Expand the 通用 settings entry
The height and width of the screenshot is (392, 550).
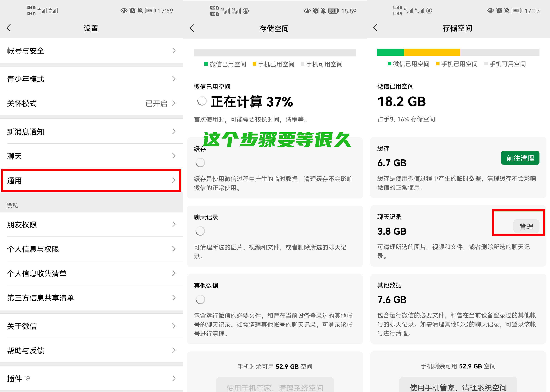91,181
